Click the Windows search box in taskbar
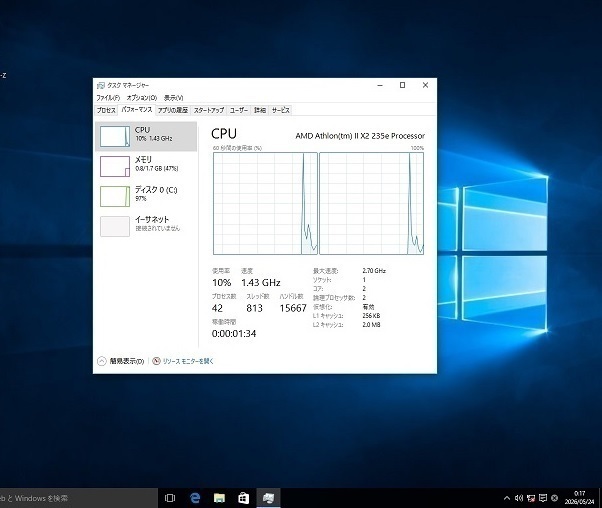The height and width of the screenshot is (508, 602). tap(78, 498)
